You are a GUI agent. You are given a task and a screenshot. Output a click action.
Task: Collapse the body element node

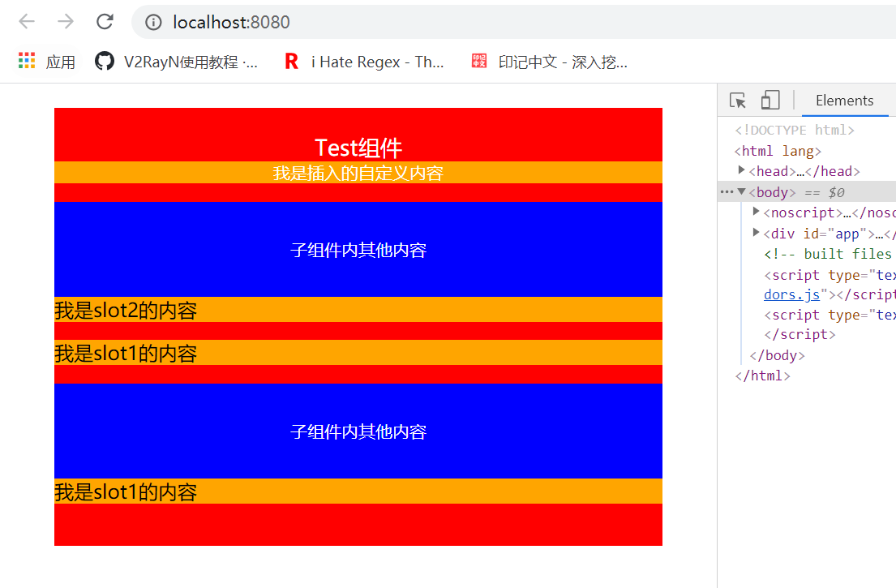[x=741, y=191]
